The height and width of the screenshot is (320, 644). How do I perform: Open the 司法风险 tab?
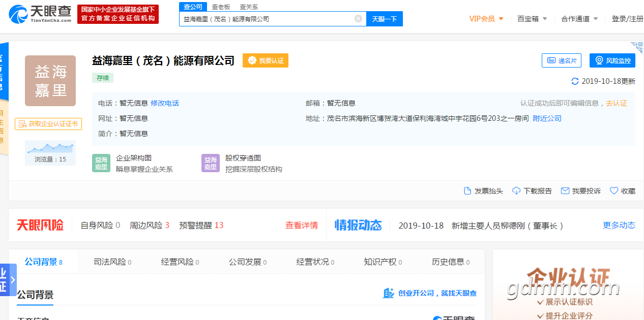pos(112,262)
